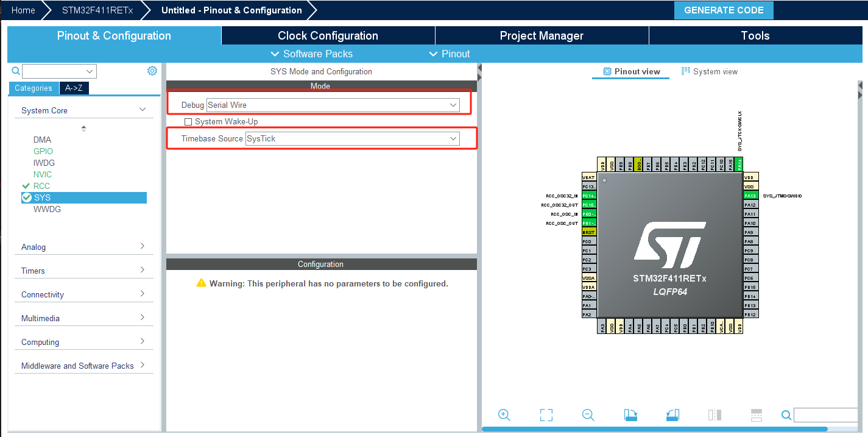
Task: Open the categories settings gear
Action: coord(152,71)
